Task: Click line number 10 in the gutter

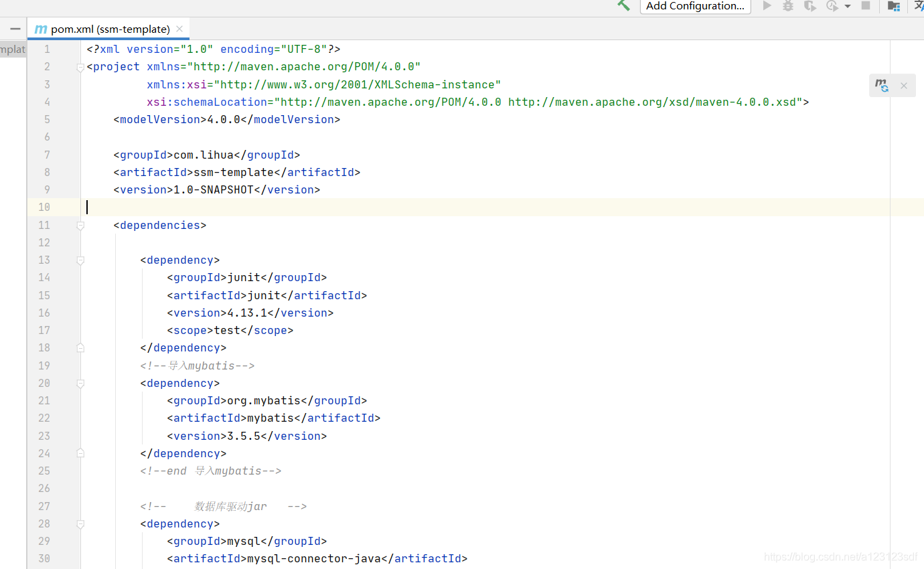Action: (x=44, y=208)
